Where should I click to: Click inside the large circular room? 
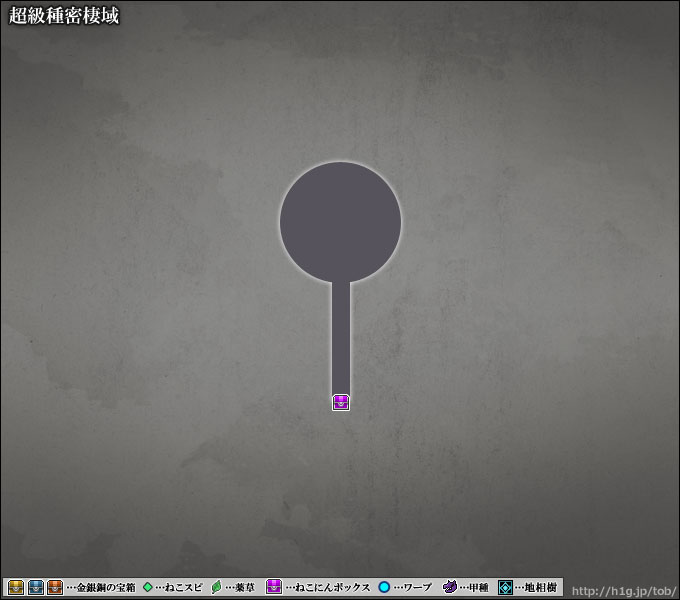(340, 221)
